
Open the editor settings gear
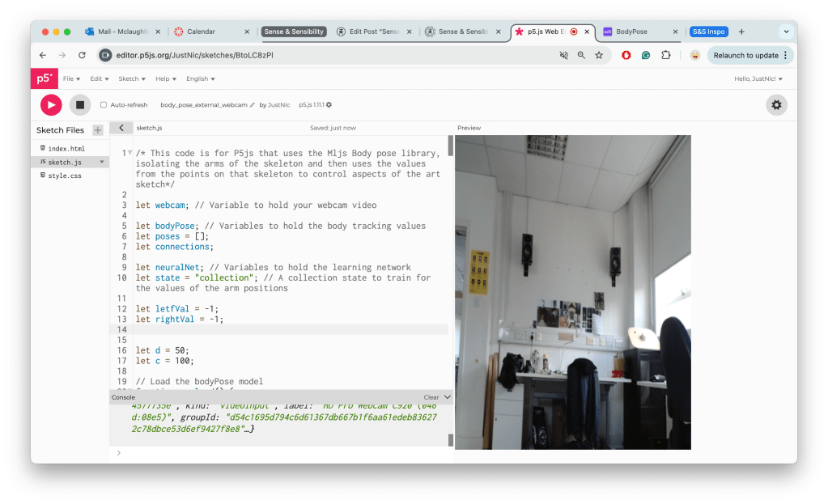776,104
